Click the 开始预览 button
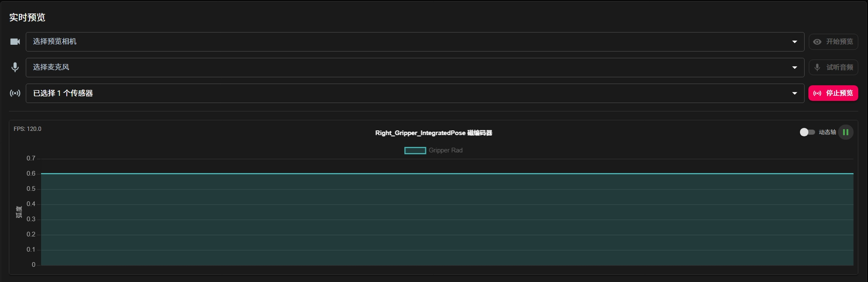868x282 pixels. (833, 42)
